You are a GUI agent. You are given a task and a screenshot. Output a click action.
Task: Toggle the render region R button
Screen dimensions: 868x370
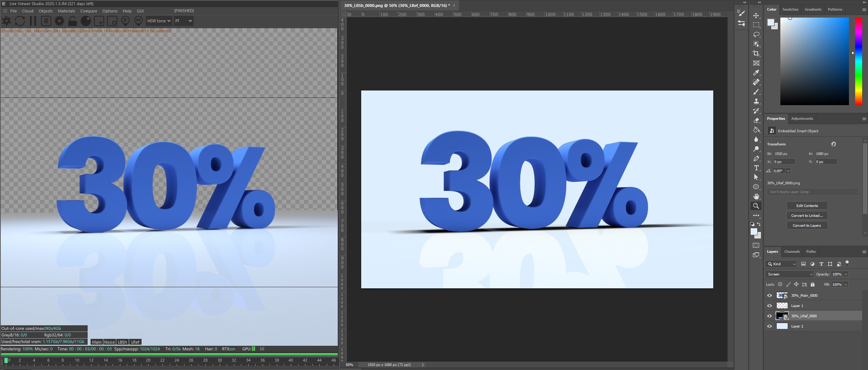tap(46, 21)
